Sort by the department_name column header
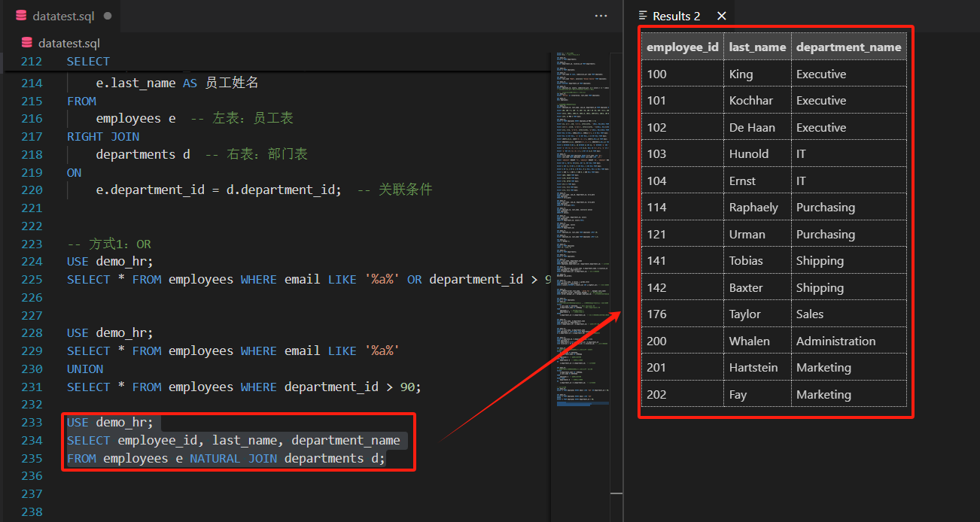 point(849,47)
